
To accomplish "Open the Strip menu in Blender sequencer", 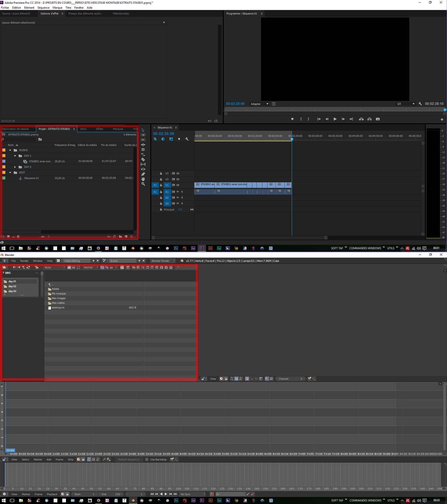I will 71,460.
